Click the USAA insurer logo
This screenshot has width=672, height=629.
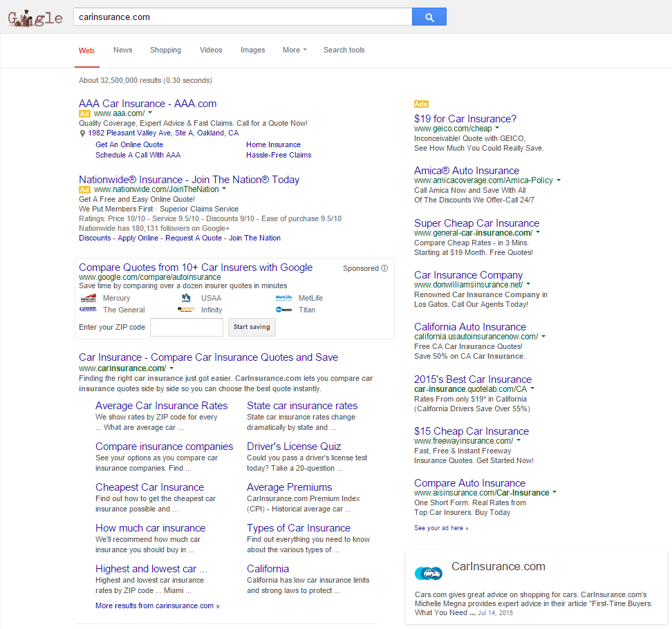click(186, 298)
